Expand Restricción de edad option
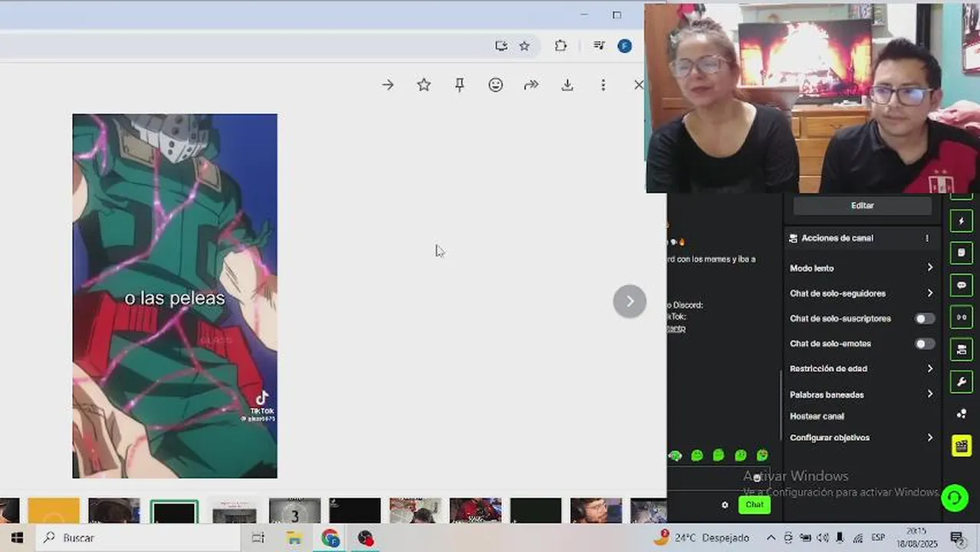980x552 pixels. pyautogui.click(x=862, y=369)
